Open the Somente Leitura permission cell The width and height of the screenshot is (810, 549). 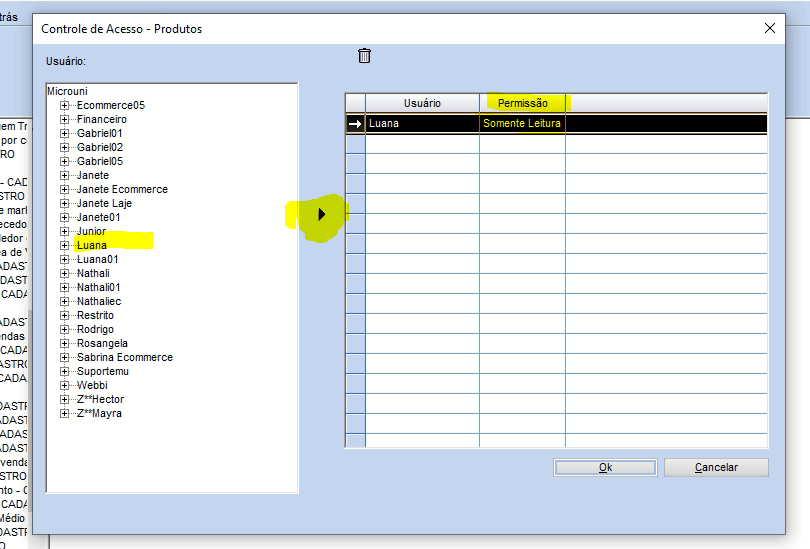[522, 123]
